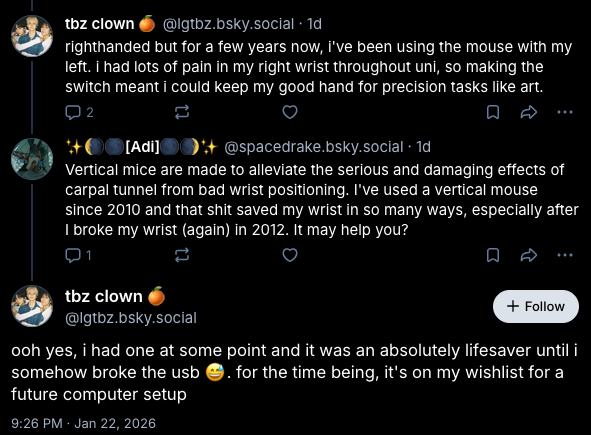Repost Adi's vertical mice post
The width and height of the screenshot is (591, 435).
click(182, 255)
